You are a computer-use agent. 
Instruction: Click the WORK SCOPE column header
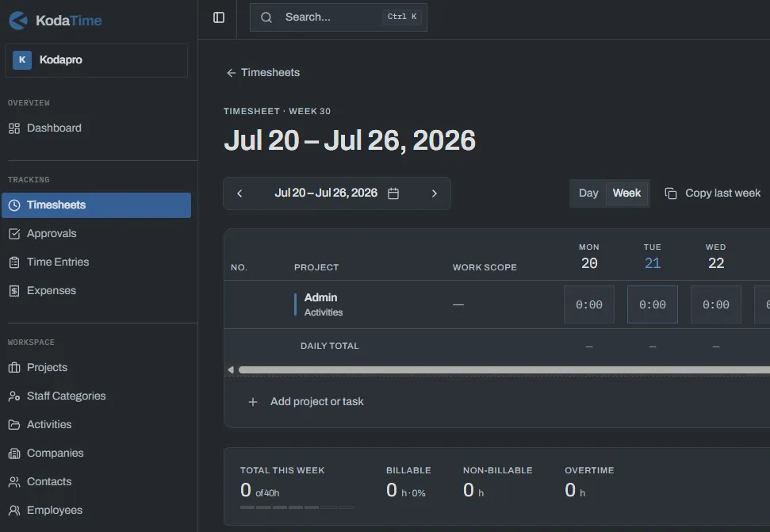[x=485, y=267]
